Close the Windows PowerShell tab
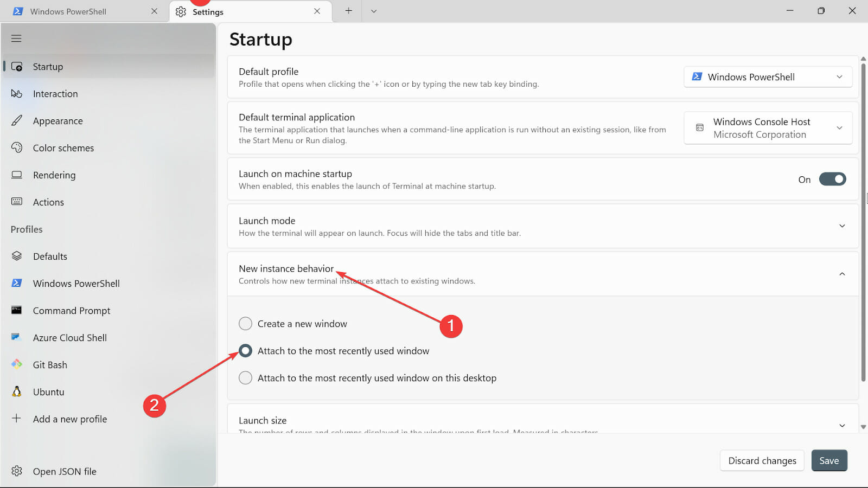The height and width of the screenshot is (488, 868). pos(154,11)
